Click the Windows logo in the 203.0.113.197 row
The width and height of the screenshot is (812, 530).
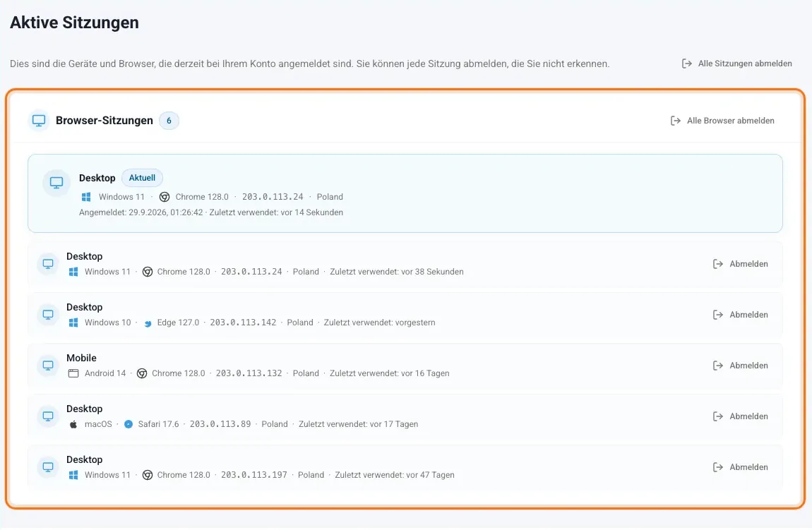(x=73, y=475)
